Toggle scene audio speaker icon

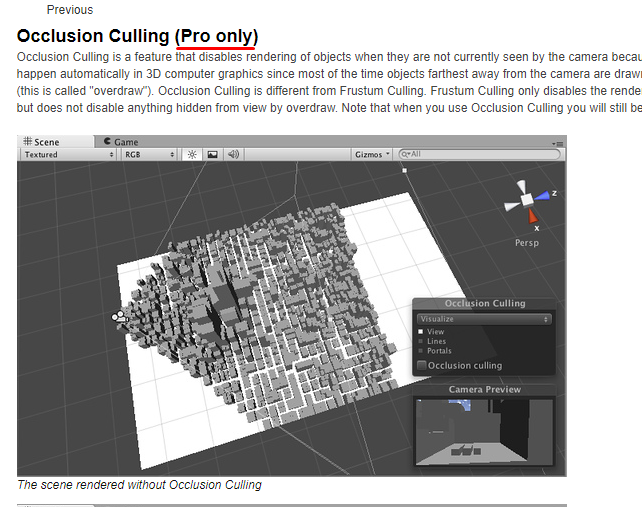tap(233, 154)
